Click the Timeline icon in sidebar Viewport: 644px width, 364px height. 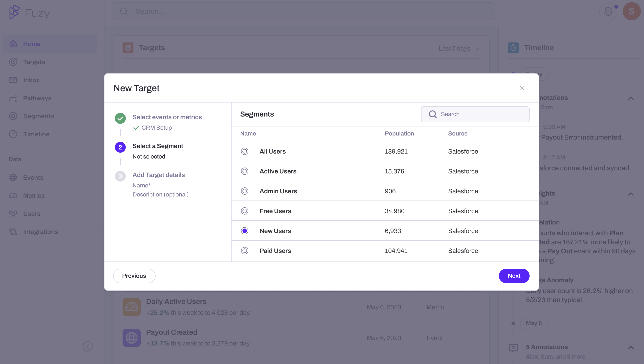(x=13, y=134)
